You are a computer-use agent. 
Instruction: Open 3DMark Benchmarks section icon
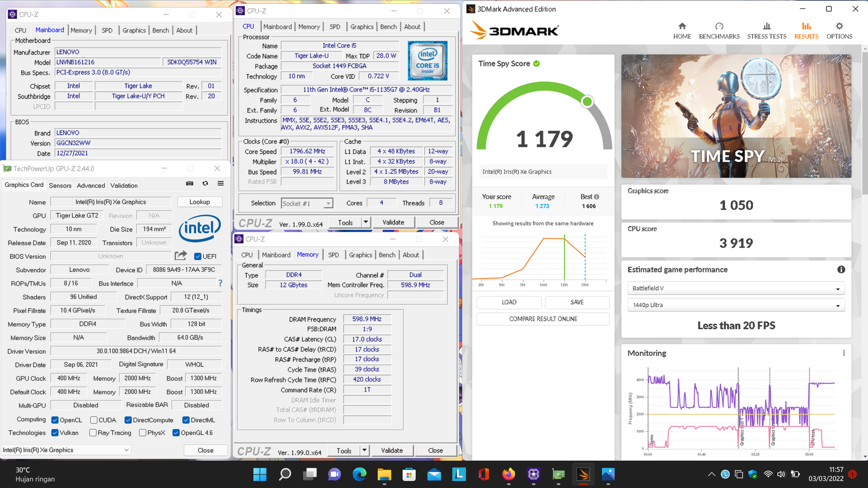tap(719, 26)
